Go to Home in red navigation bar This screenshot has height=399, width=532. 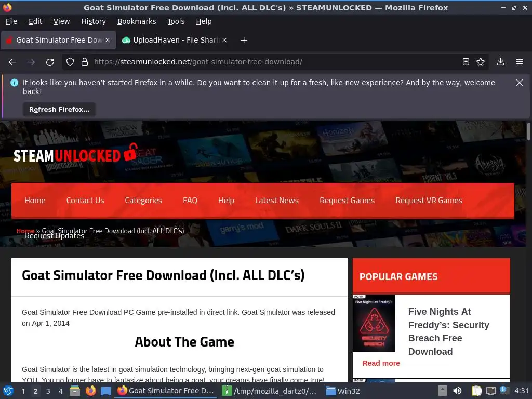pyautogui.click(x=35, y=201)
